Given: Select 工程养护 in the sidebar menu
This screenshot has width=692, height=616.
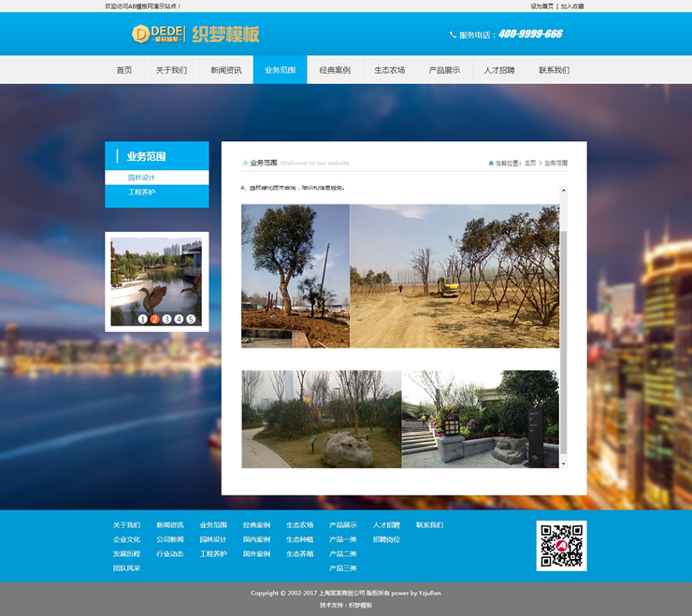Looking at the screenshot, I should [x=141, y=192].
